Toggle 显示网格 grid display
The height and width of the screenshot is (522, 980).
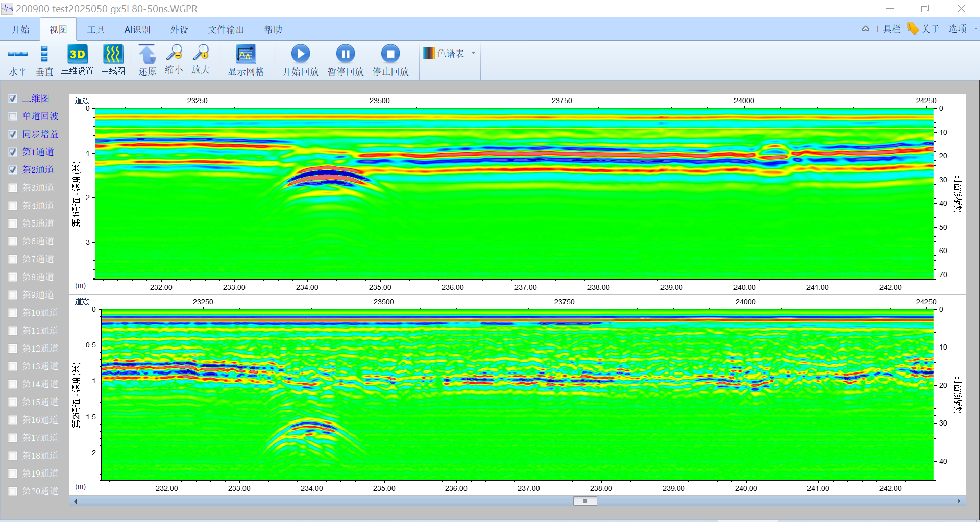point(246,54)
